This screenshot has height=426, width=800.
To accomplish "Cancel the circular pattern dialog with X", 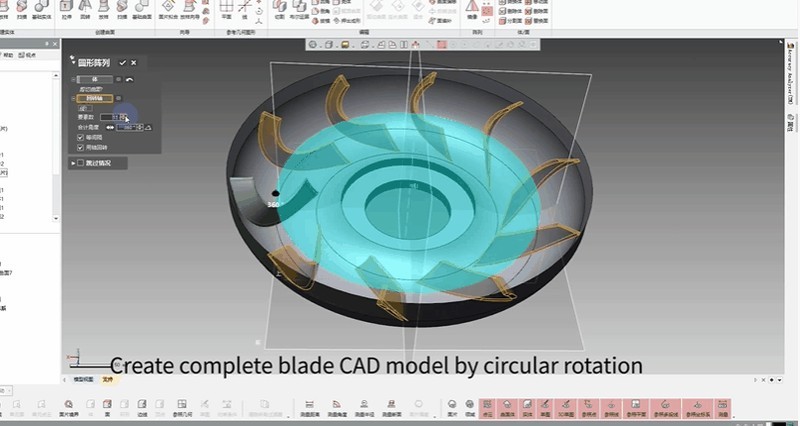I will pyautogui.click(x=133, y=62).
